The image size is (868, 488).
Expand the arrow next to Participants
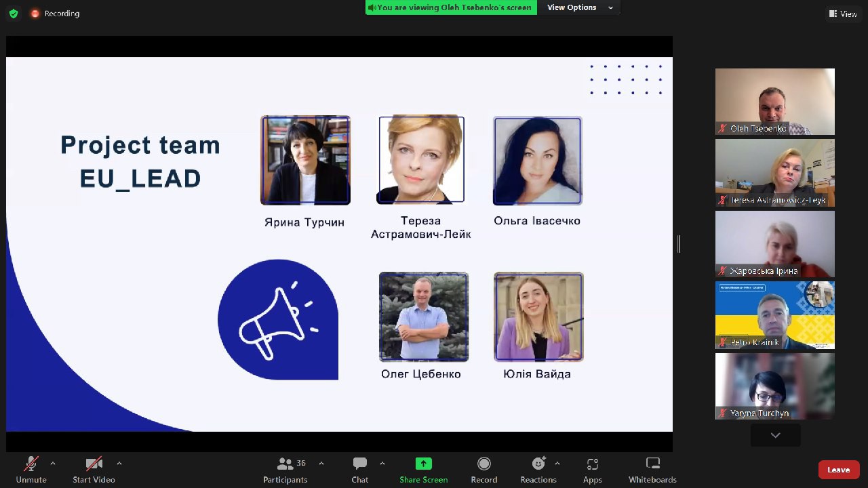[321, 464]
